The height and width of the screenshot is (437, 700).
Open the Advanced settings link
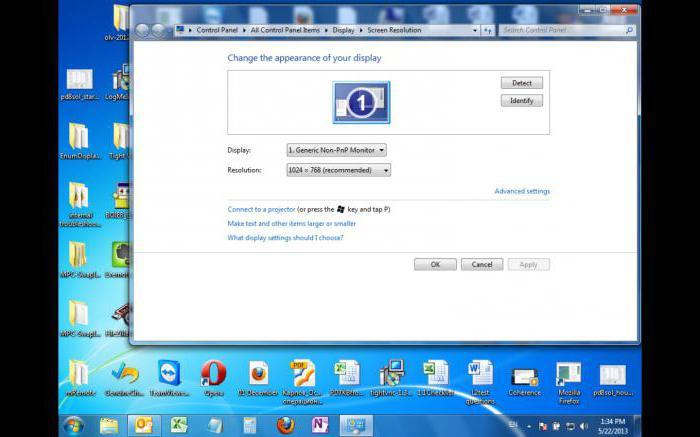tap(522, 191)
